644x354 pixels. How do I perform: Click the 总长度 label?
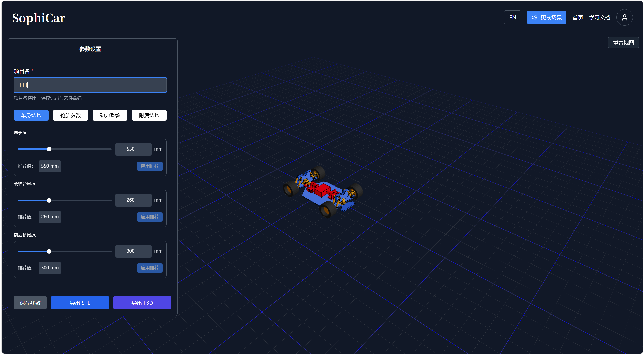[20, 133]
